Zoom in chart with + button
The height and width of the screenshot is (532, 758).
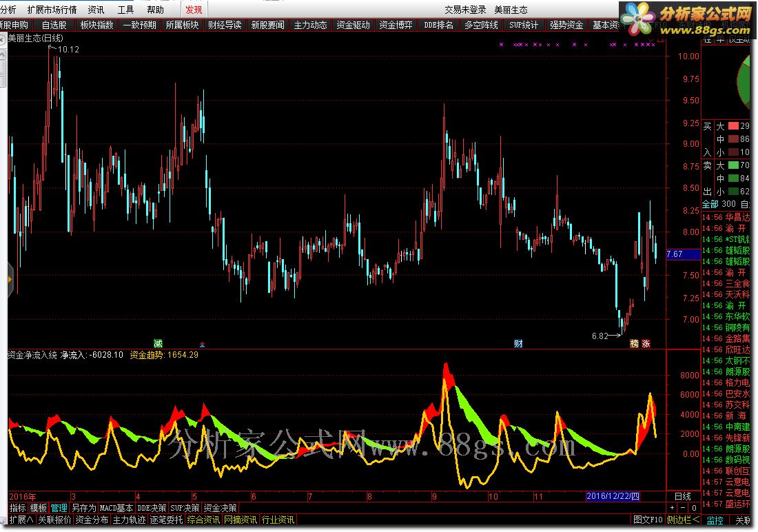click(x=673, y=508)
